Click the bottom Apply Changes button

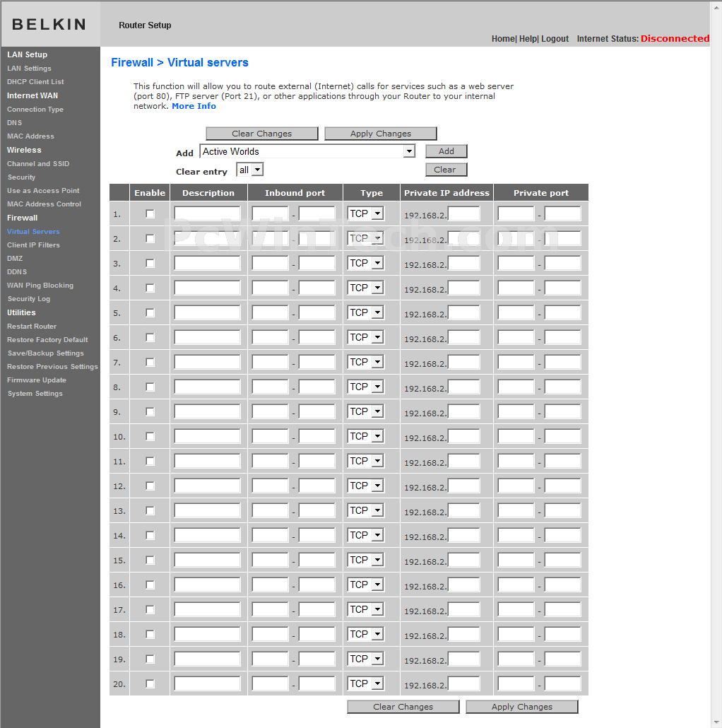pos(522,707)
